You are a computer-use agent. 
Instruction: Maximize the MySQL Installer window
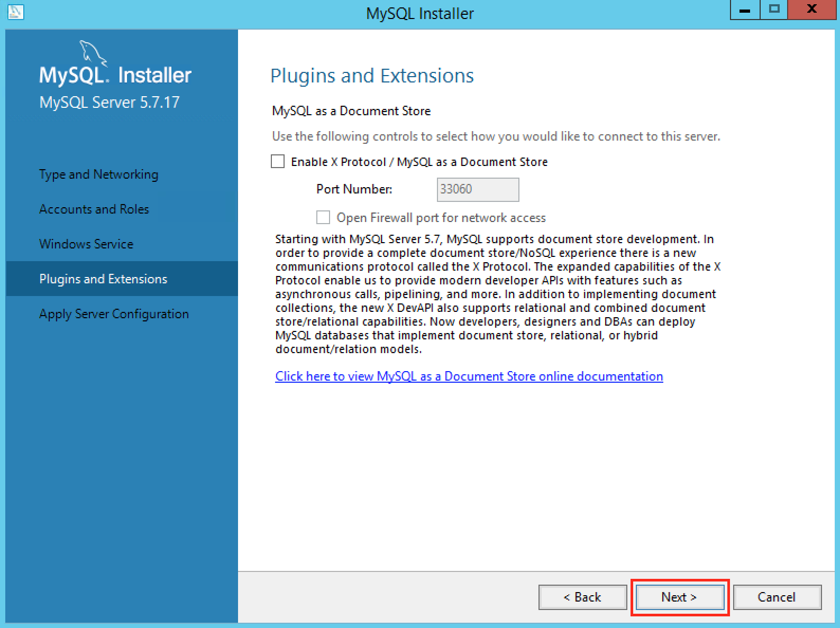pos(774,10)
